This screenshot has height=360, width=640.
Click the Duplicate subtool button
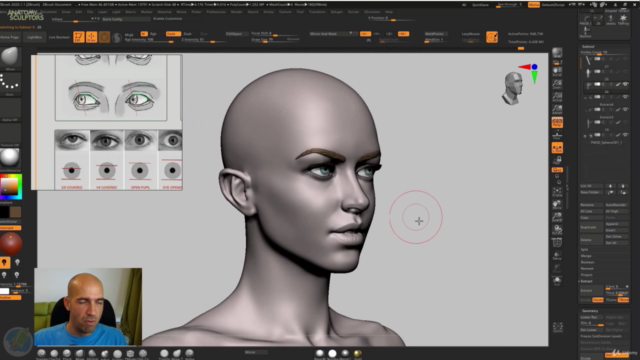pos(591,227)
